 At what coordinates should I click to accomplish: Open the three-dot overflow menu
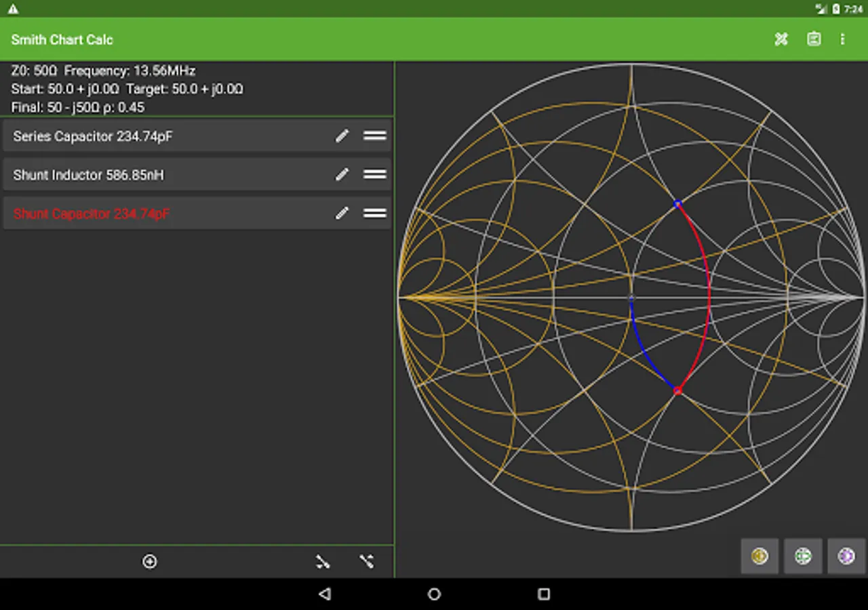[842, 39]
